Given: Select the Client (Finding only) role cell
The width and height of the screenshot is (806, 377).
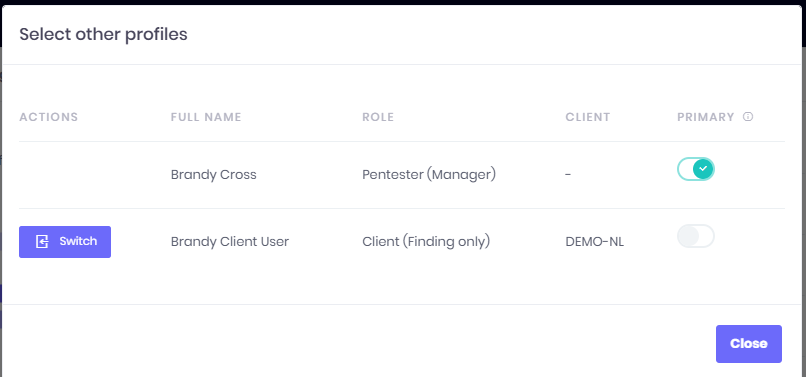Looking at the screenshot, I should [x=426, y=242].
